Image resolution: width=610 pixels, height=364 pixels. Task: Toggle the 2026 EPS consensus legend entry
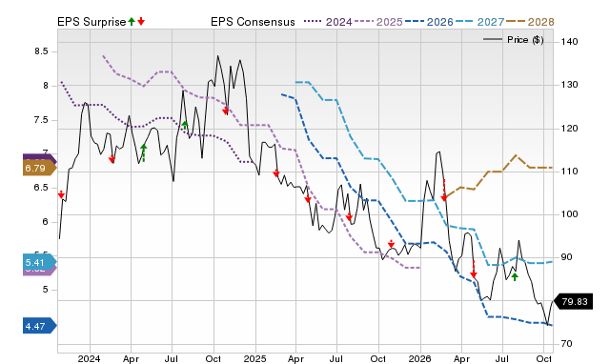(429, 22)
